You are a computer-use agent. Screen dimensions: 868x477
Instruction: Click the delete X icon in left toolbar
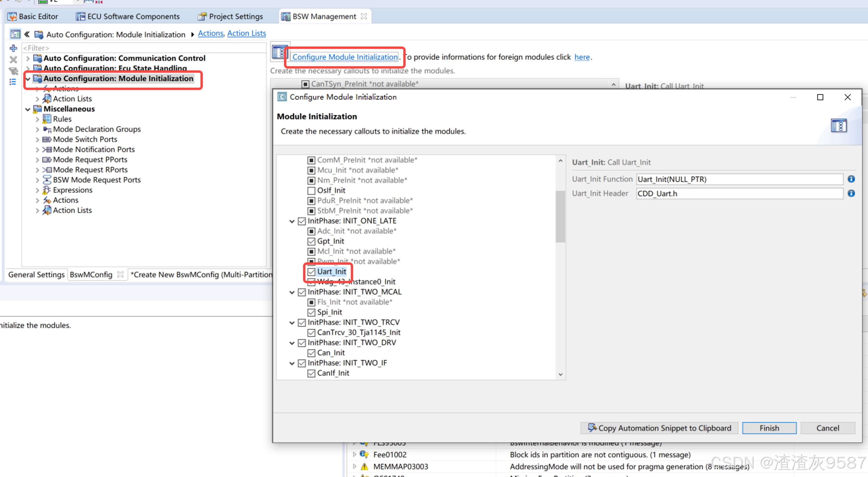tap(13, 60)
